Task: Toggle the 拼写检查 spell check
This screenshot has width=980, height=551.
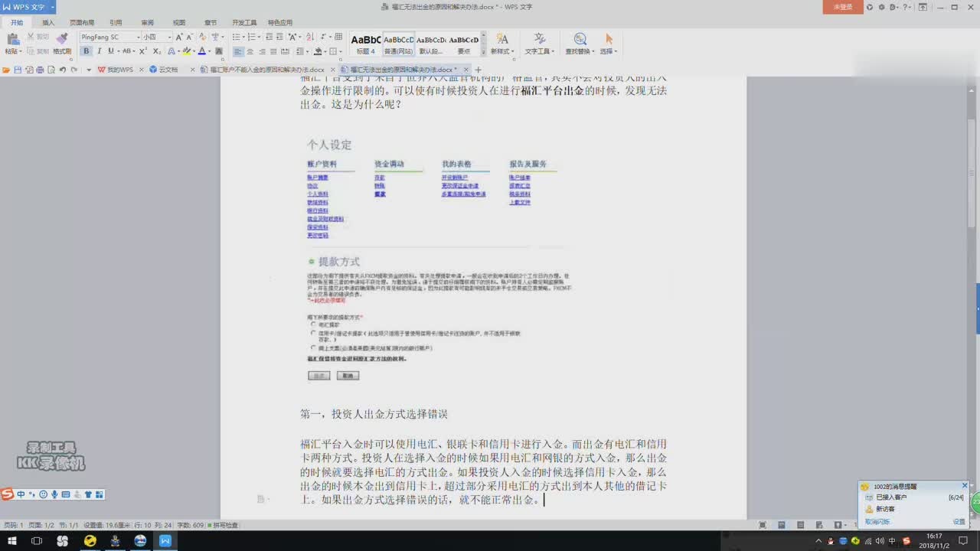Action: click(223, 525)
